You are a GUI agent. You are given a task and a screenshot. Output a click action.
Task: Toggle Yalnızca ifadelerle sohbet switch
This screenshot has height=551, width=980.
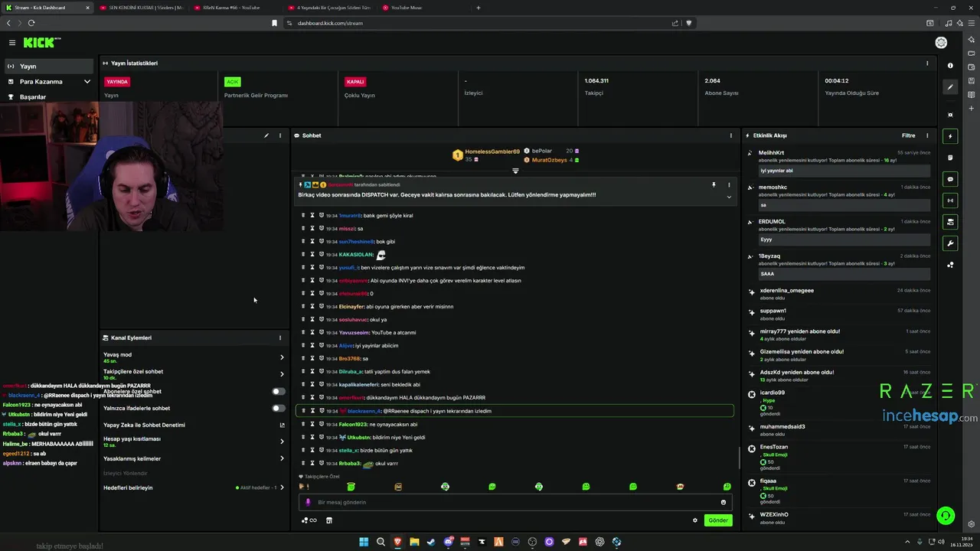point(279,408)
